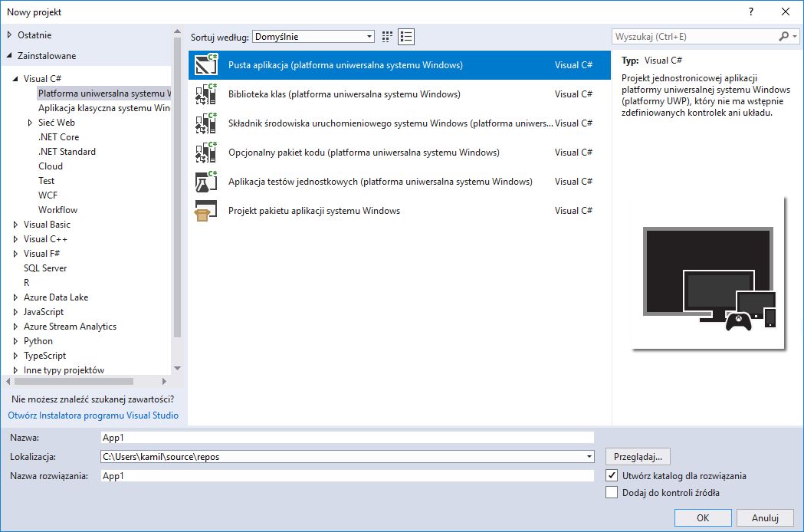Collapse the Visual C# tree node
The width and height of the screenshot is (804, 532).
(15, 79)
